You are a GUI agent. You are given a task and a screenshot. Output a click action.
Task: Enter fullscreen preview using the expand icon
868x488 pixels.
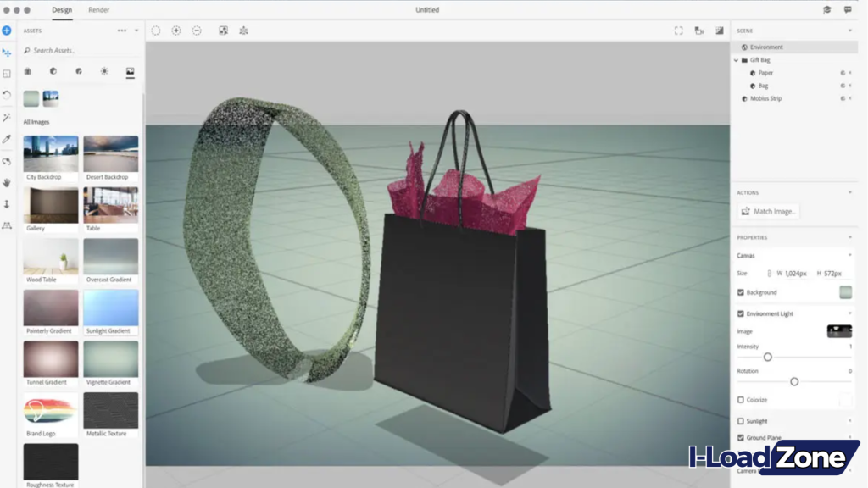tap(678, 30)
